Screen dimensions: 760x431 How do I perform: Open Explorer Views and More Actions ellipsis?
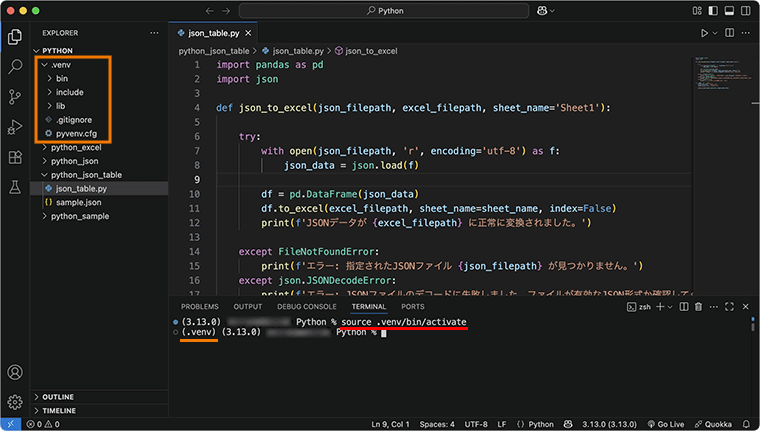tap(154, 33)
